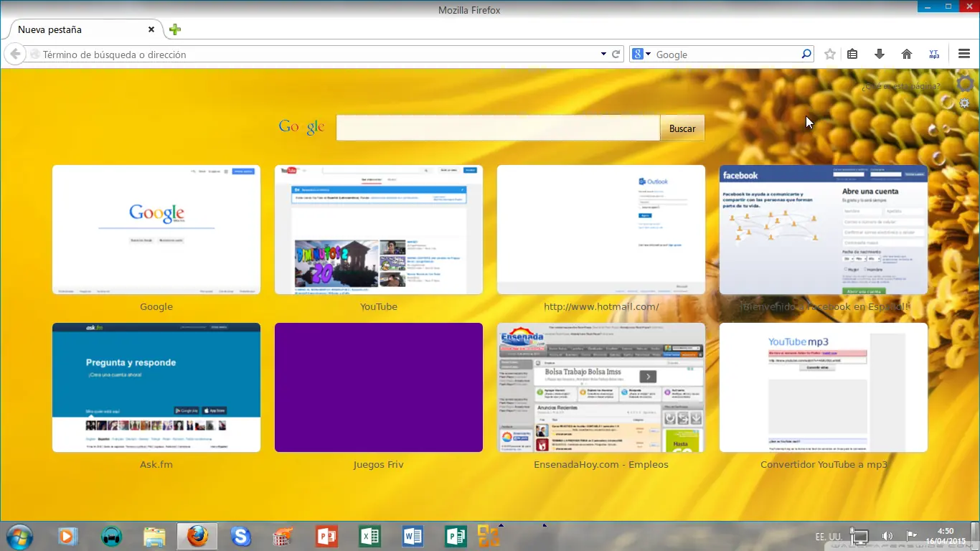Open the Action Center flag icon
Screen dimensions: 980x551
click(912, 536)
